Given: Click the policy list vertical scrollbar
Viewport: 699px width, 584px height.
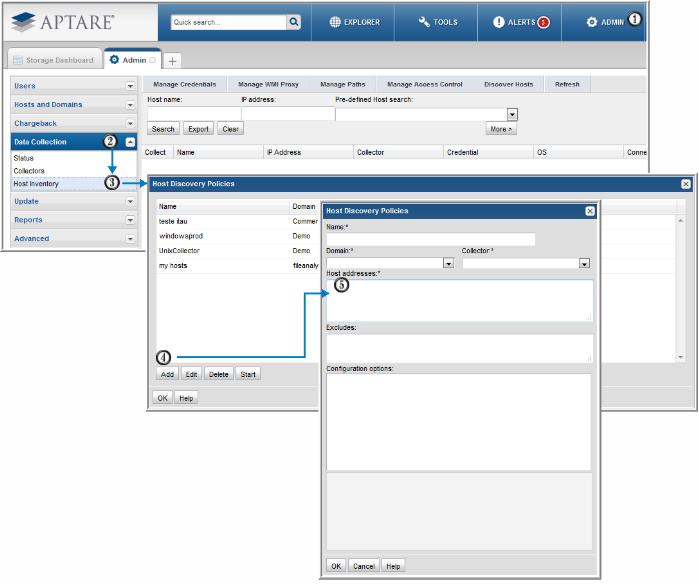Looking at the screenshot, I should [681, 288].
